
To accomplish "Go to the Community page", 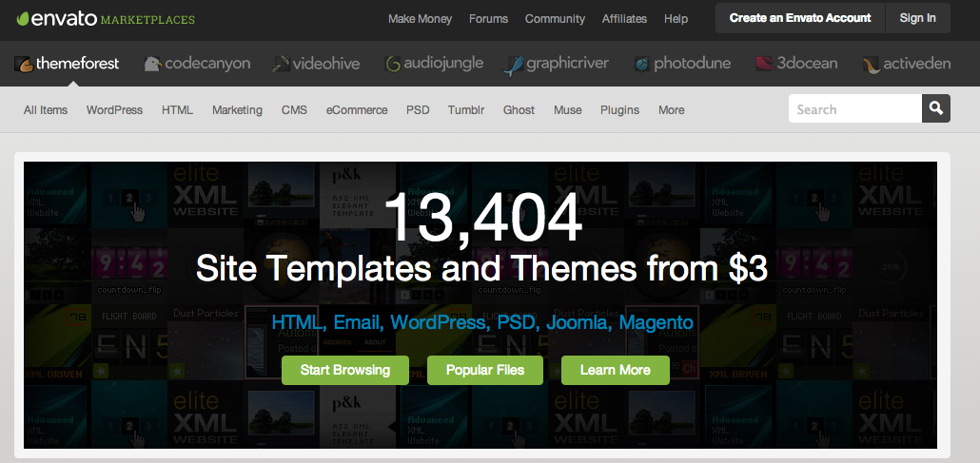I will pyautogui.click(x=555, y=19).
